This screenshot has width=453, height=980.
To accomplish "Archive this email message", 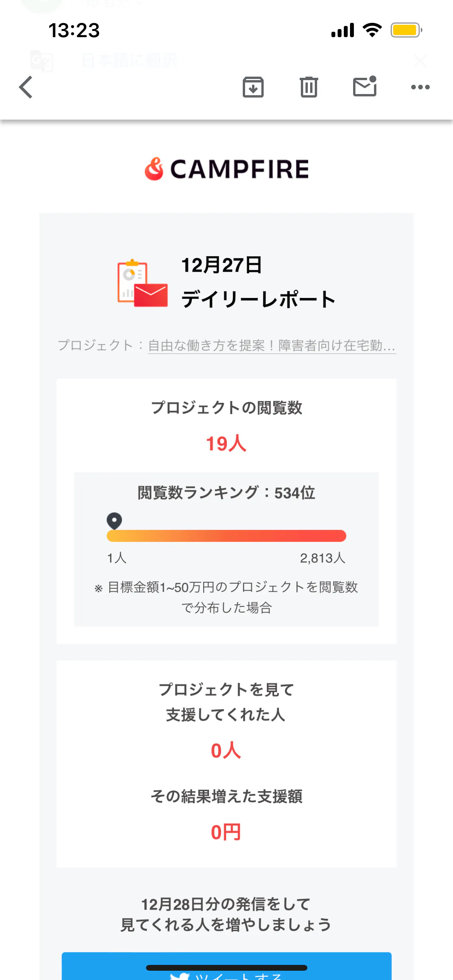I will point(253,87).
